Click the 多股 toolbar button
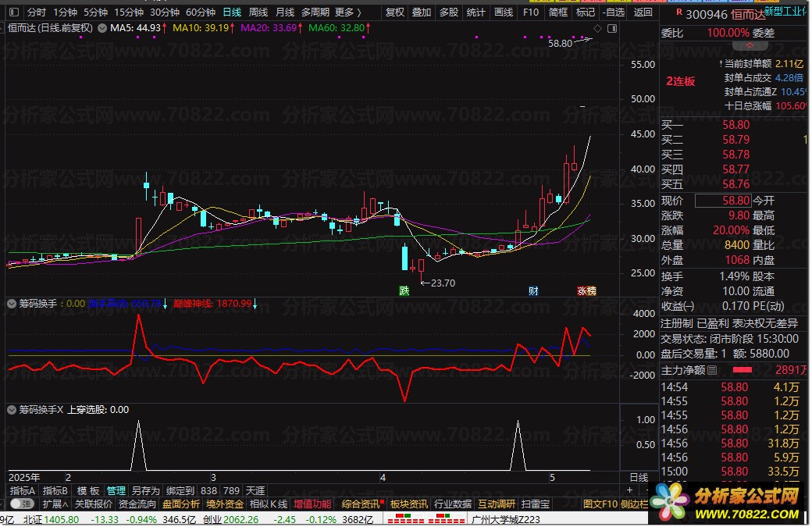Viewport: 812px width, 527px height. pos(449,12)
